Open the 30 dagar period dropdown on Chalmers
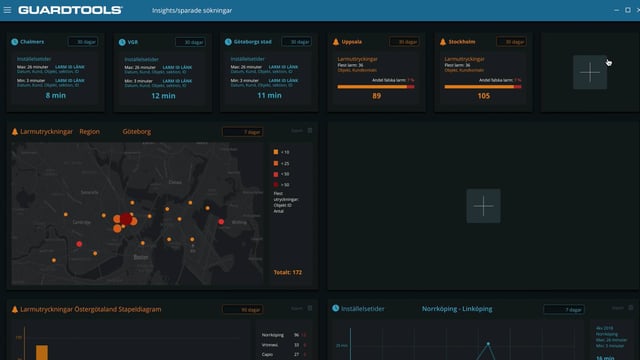The height and width of the screenshot is (360, 640). tap(83, 42)
